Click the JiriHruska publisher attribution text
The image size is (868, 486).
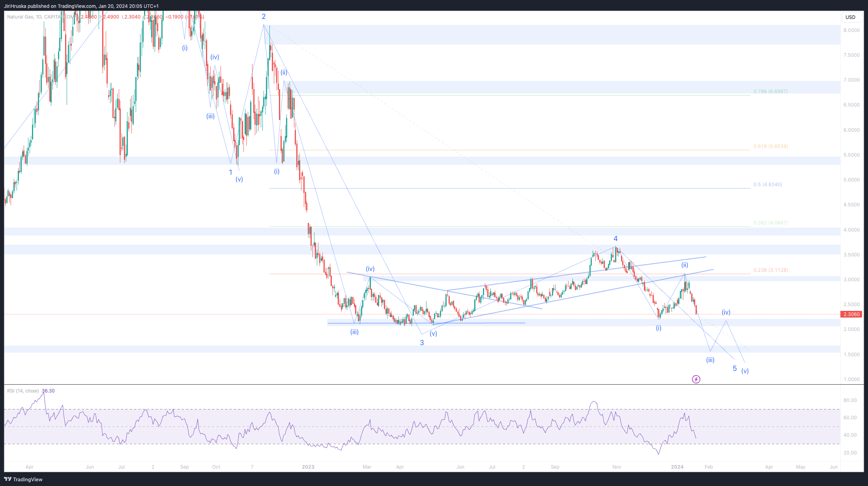click(81, 6)
